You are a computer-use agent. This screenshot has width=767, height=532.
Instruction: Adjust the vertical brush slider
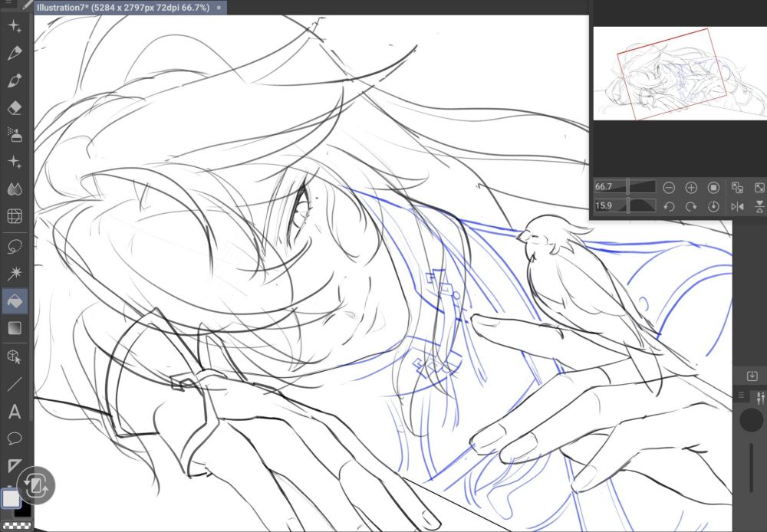[x=752, y=468]
